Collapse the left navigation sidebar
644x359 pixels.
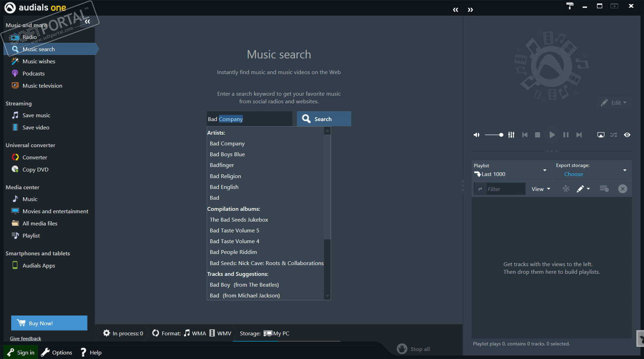tap(87, 22)
